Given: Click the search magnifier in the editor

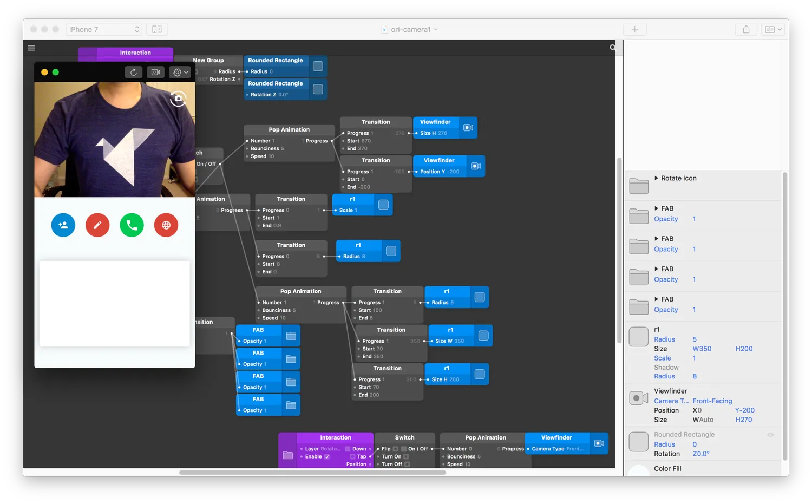Looking at the screenshot, I should pyautogui.click(x=612, y=48).
